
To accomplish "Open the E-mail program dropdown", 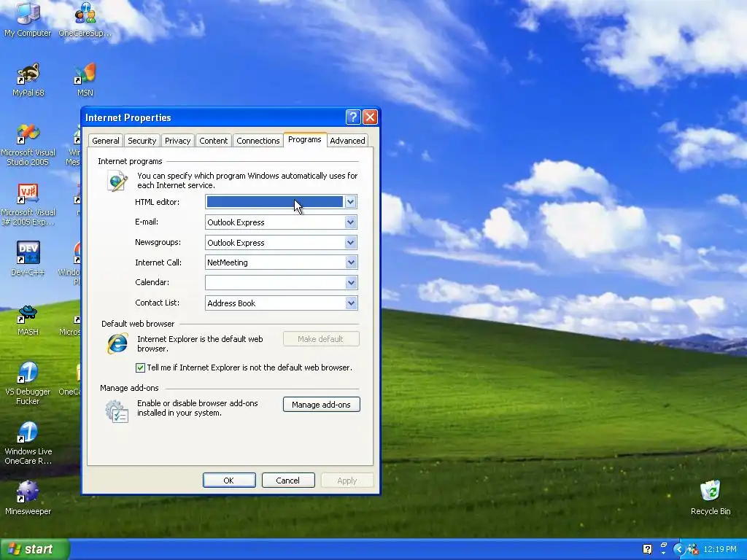I will 350,222.
